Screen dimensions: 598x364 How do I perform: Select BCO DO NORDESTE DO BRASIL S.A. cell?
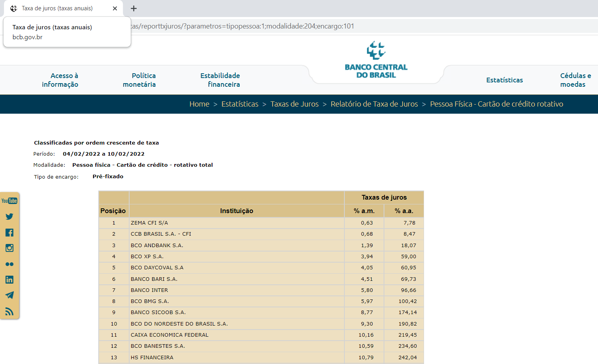237,324
